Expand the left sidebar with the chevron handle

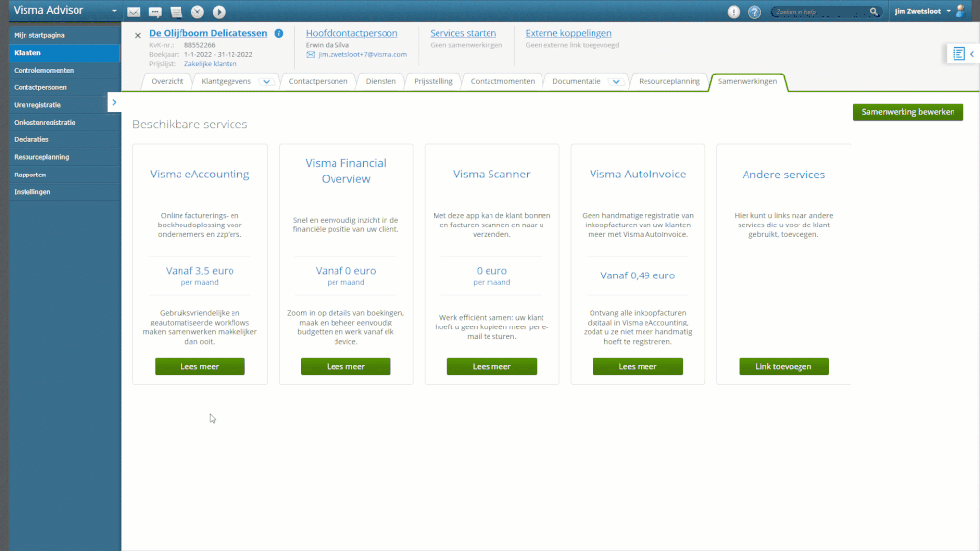coord(114,102)
